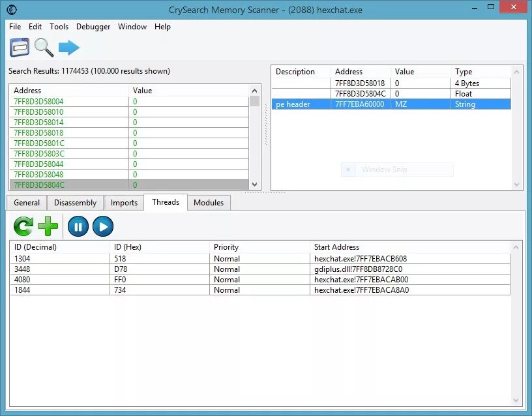Open the File menu
532x416 pixels.
[x=15, y=27]
